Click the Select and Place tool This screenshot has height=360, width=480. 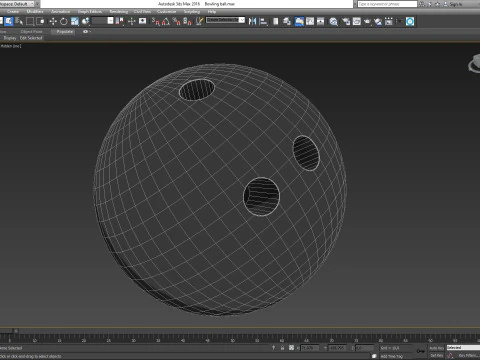pos(86,21)
